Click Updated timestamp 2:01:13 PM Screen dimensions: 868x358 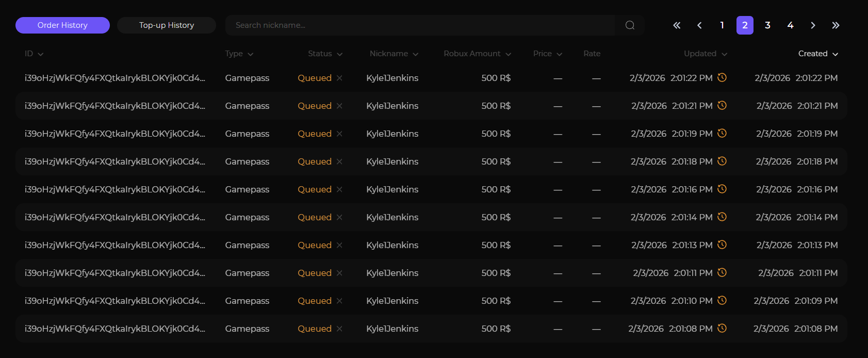(x=672, y=245)
